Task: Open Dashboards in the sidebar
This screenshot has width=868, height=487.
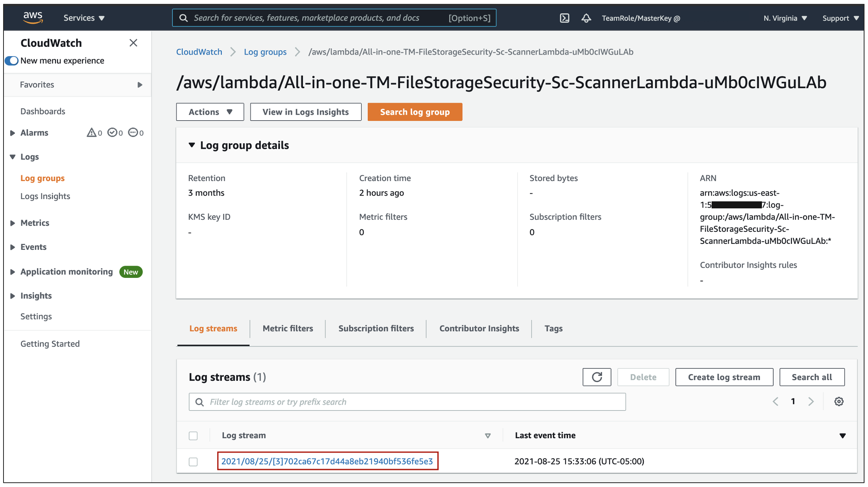Action: coord(43,111)
